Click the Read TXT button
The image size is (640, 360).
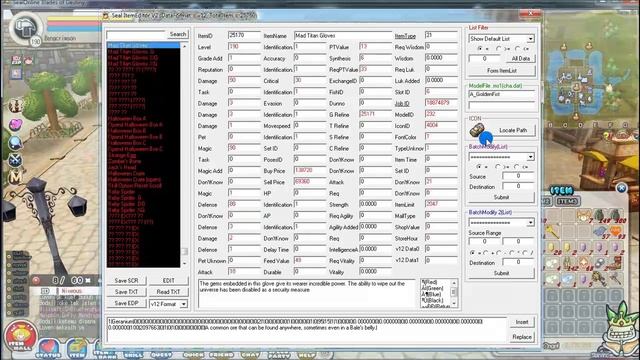[168, 292]
